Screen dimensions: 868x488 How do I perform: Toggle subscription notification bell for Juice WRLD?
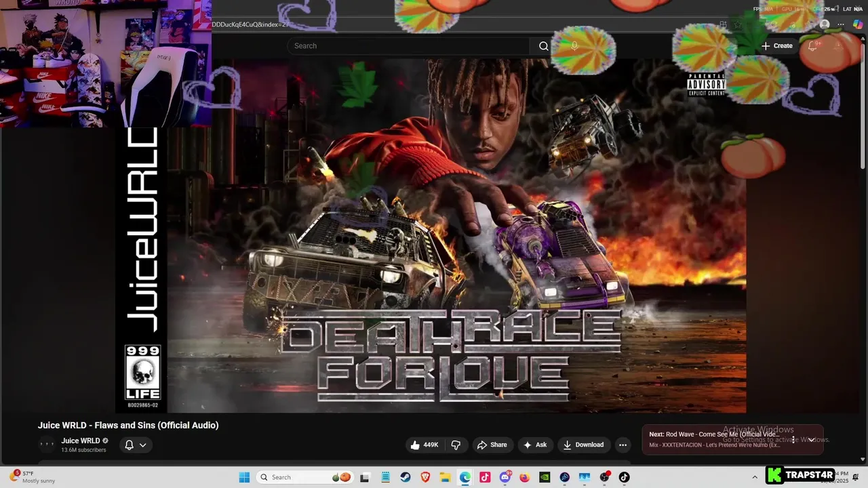coord(136,445)
